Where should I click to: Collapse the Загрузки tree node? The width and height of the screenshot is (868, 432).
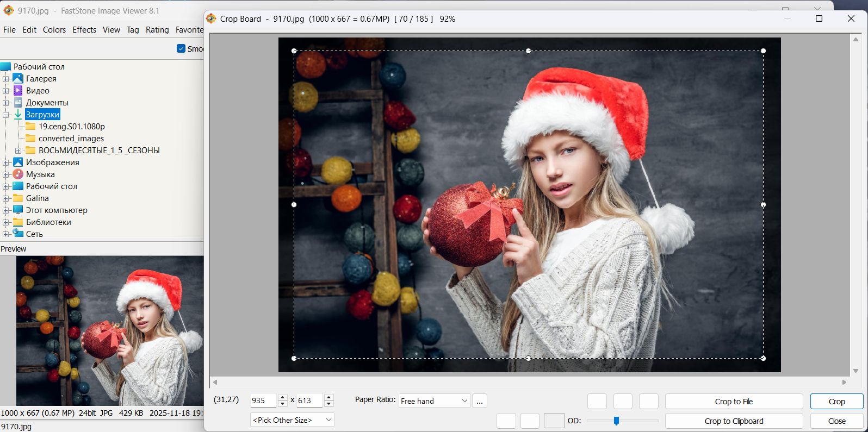coord(6,115)
